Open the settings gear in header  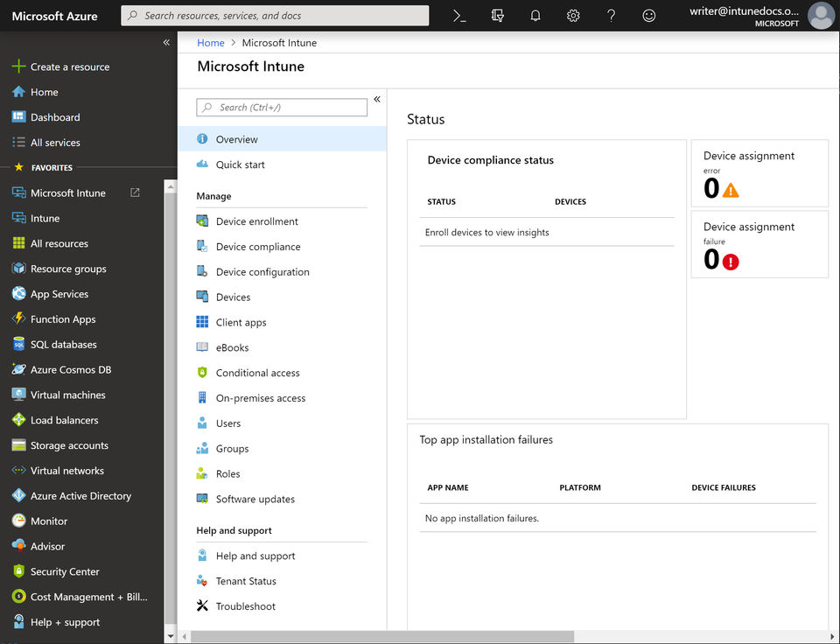pos(573,16)
